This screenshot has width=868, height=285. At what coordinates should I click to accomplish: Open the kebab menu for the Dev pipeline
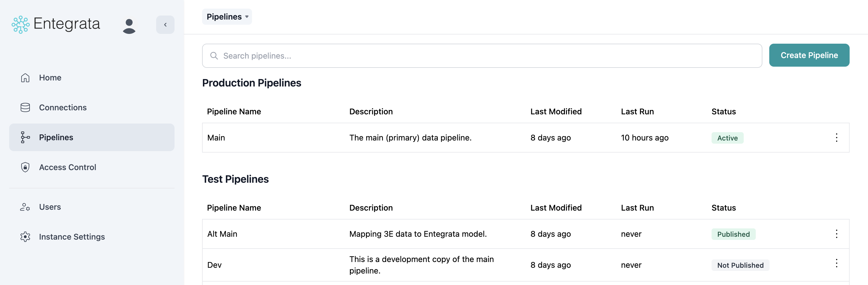pyautogui.click(x=836, y=263)
